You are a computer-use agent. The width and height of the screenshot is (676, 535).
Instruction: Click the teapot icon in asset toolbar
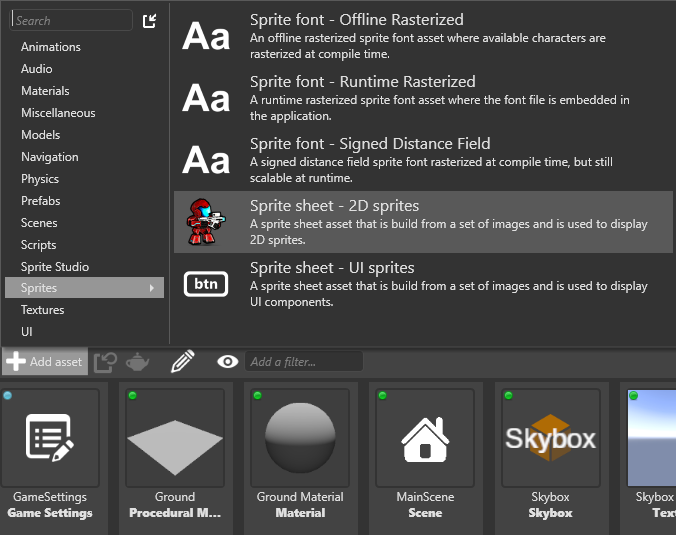[x=137, y=362]
